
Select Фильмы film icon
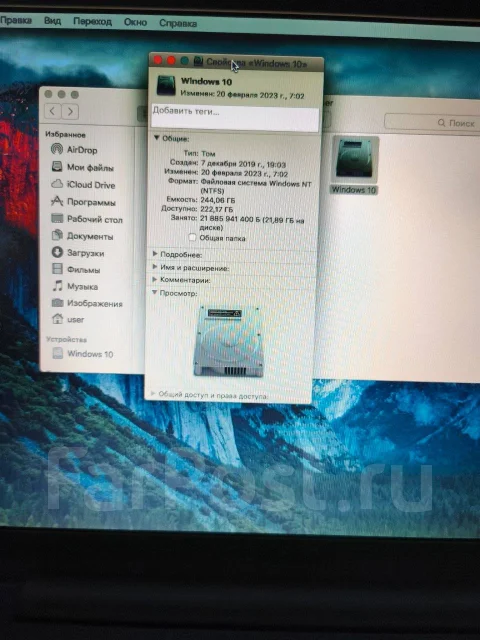click(x=57, y=269)
